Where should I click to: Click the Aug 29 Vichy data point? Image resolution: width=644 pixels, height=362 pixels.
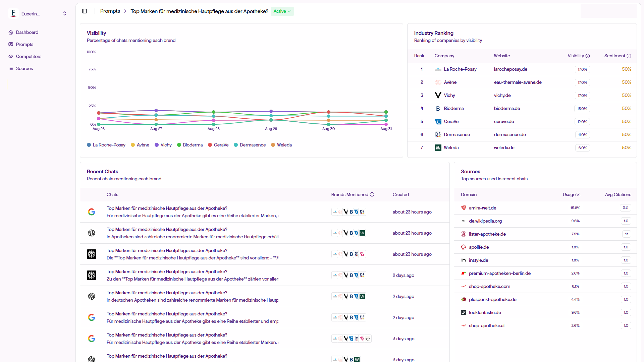(271, 111)
